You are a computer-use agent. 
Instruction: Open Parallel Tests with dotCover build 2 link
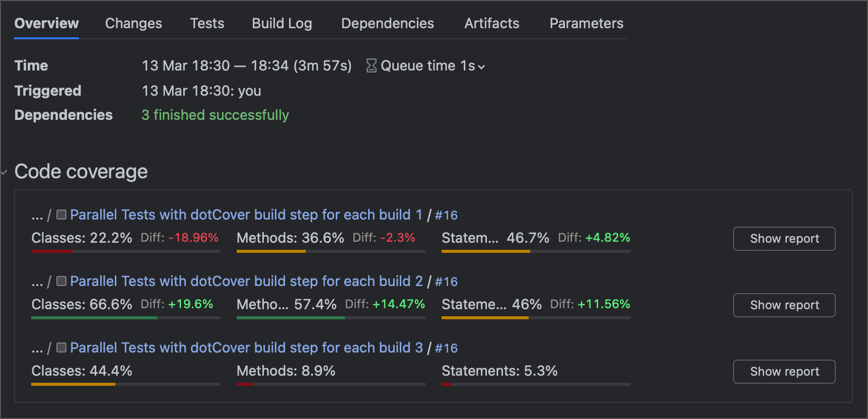[246, 281]
